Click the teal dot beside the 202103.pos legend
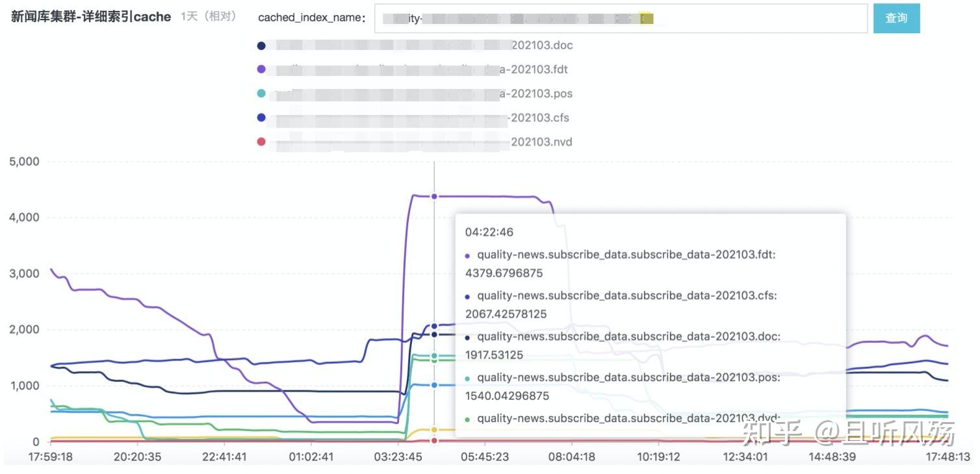Screen dimensions: 980x474 [261, 93]
